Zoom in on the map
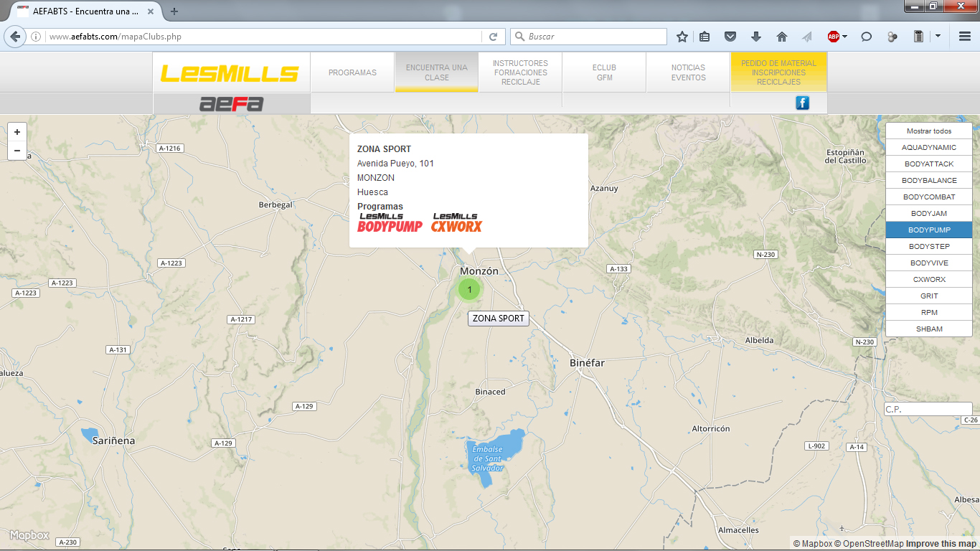Image resolution: width=980 pixels, height=551 pixels. pos(17,132)
